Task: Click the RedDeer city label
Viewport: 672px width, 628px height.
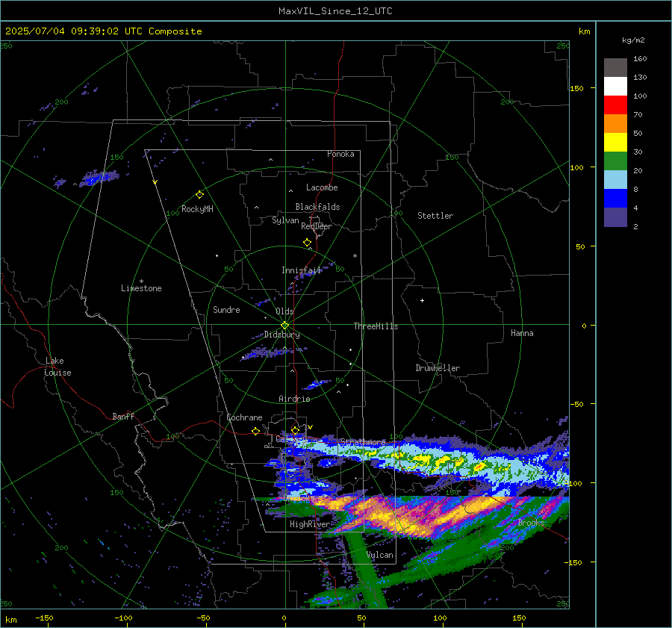Action: pyautogui.click(x=317, y=226)
